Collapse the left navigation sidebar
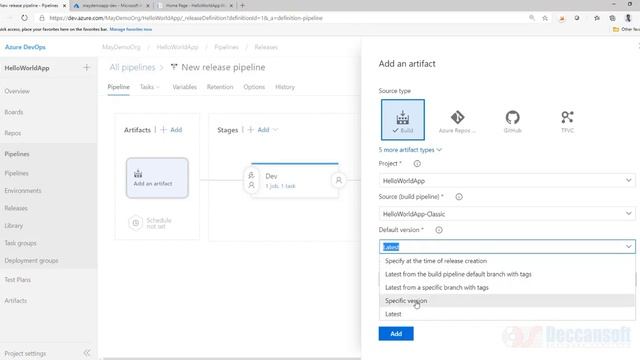The width and height of the screenshot is (640, 360). [x=87, y=353]
